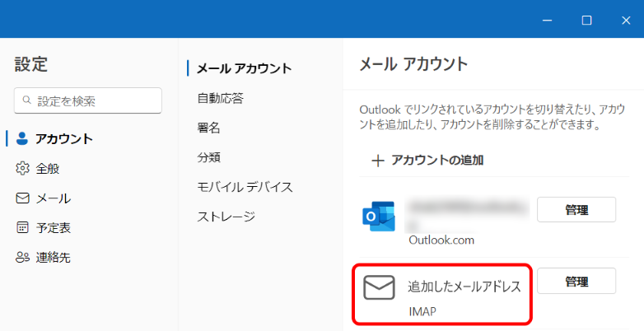Click the person icon beside アカウント
The image size is (644, 331).
click(21, 139)
